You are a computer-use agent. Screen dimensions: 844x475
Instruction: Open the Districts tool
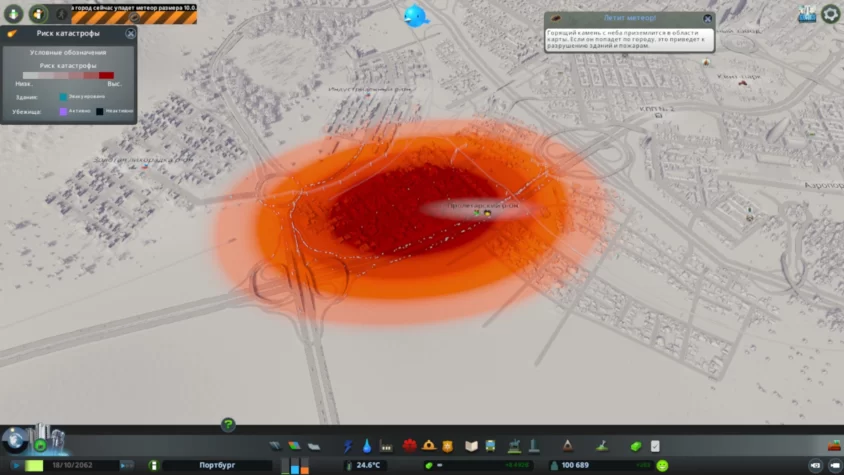pyautogui.click(x=314, y=446)
